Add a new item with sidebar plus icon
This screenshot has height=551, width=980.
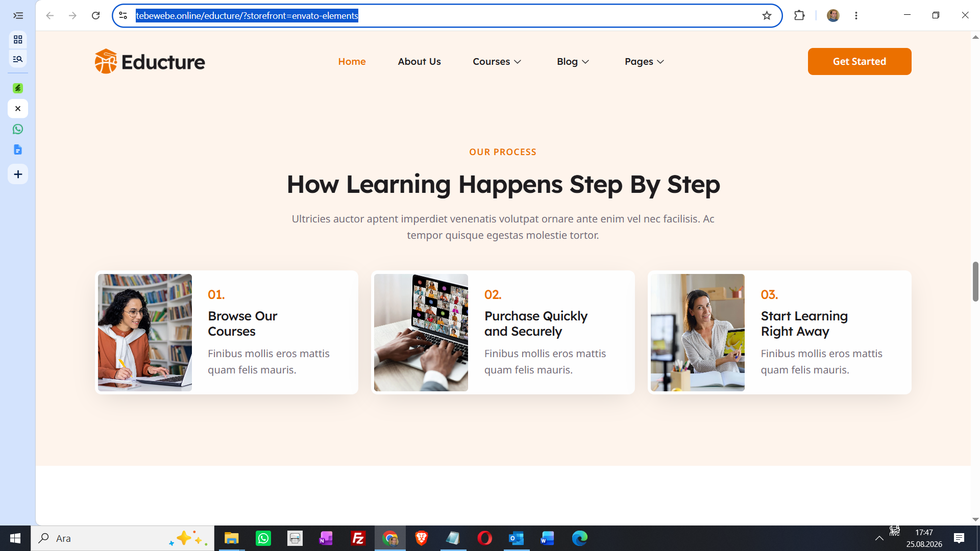(18, 174)
